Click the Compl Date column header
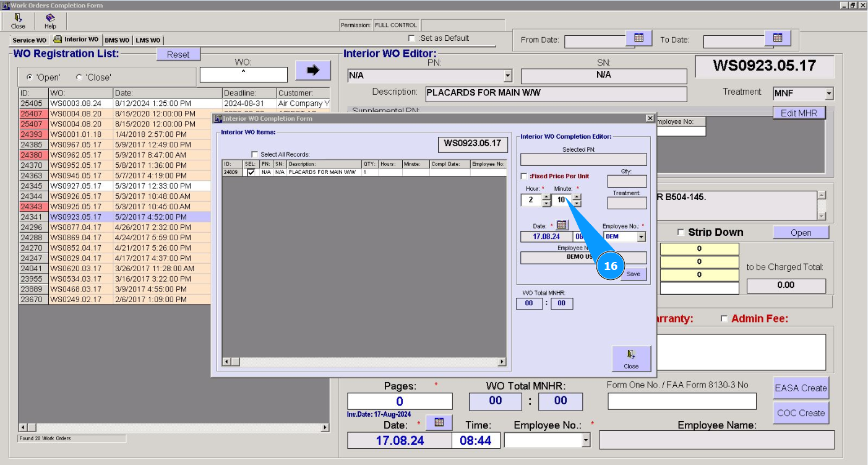Screen dimensions: 868x465 (449, 164)
